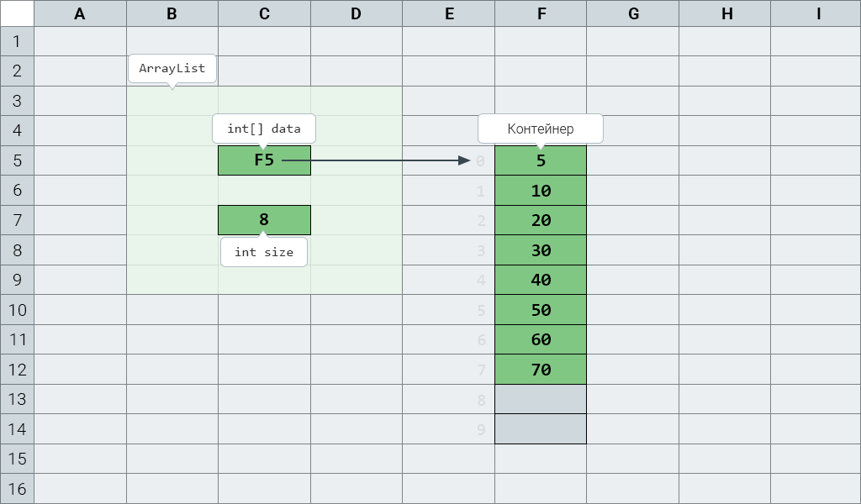Image resolution: width=861 pixels, height=504 pixels.
Task: Select array cell with value 5
Action: click(x=541, y=160)
